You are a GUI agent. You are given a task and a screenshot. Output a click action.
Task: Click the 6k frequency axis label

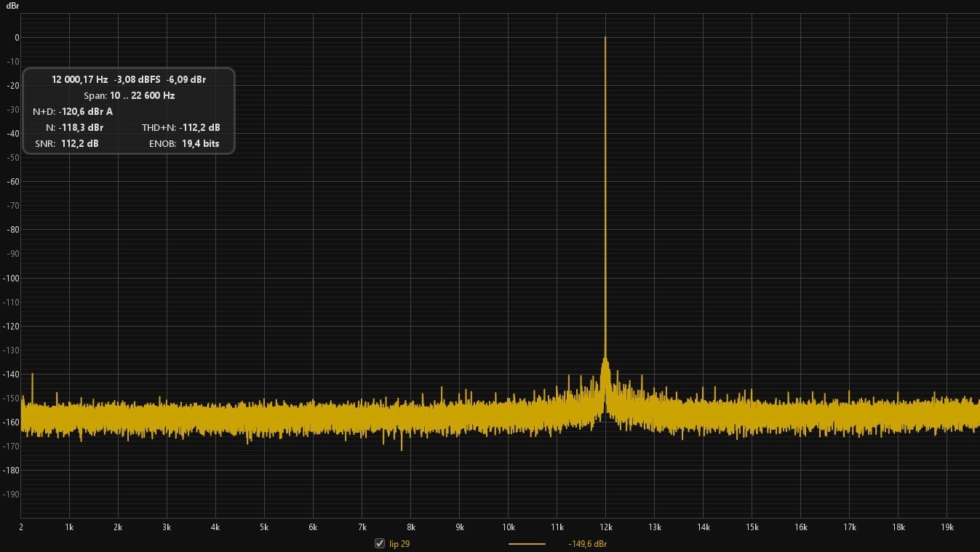[313, 527]
